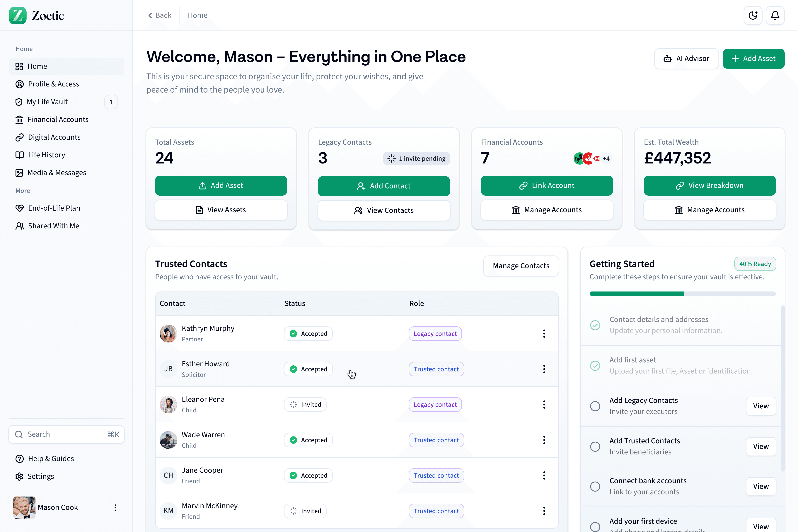The image size is (798, 532).
Task: Open the AI Advisor robot button
Action: click(686, 59)
